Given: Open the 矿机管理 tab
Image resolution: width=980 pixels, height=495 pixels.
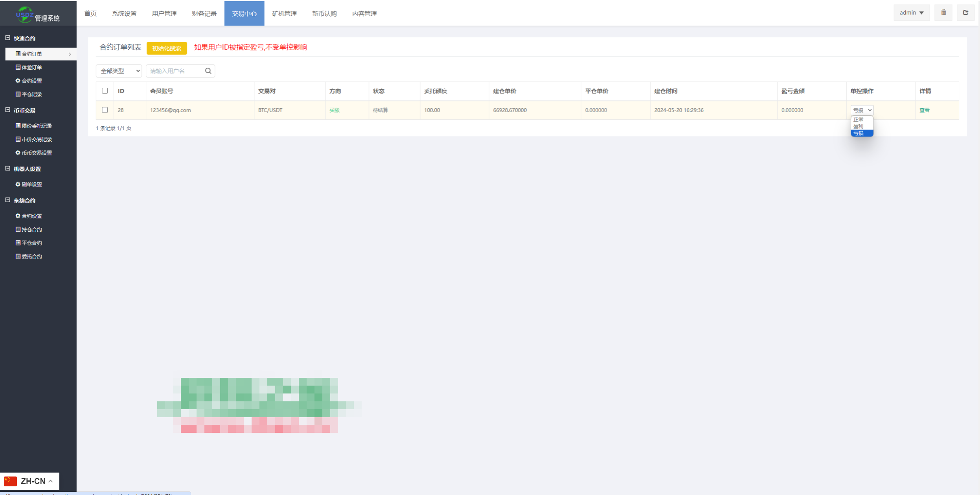Looking at the screenshot, I should pyautogui.click(x=284, y=13).
